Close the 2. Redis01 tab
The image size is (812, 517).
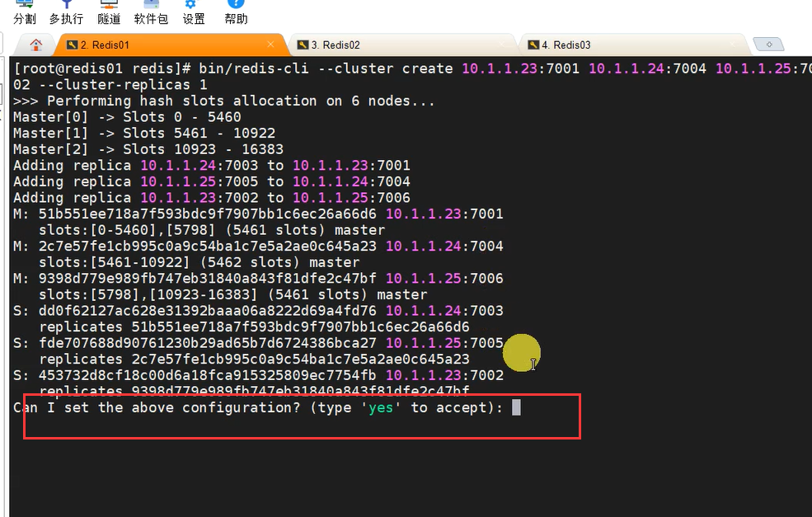coord(270,45)
